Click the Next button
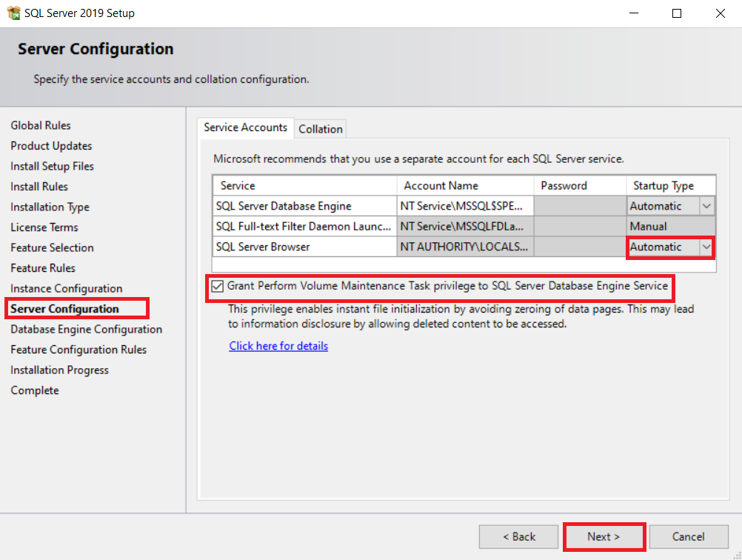 pos(604,537)
